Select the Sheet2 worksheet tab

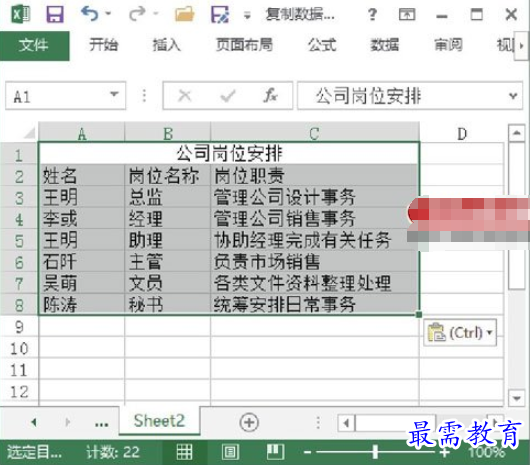(159, 421)
